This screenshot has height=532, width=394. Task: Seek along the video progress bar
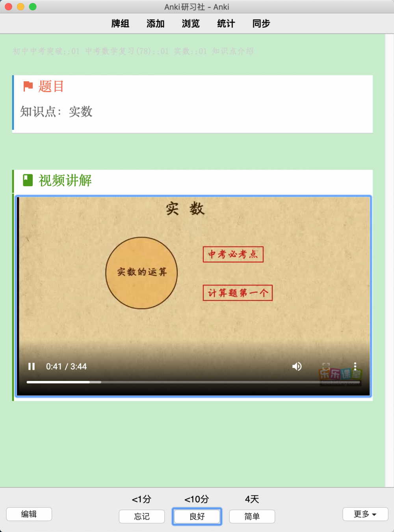[193, 382]
